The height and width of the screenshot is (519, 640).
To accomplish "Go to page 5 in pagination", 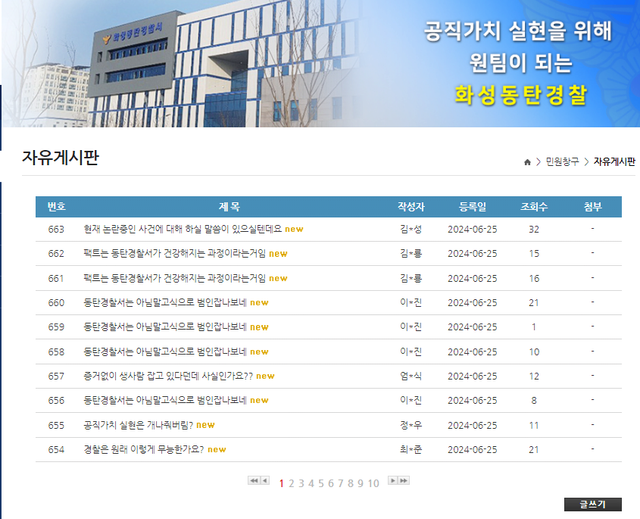I will point(322,483).
